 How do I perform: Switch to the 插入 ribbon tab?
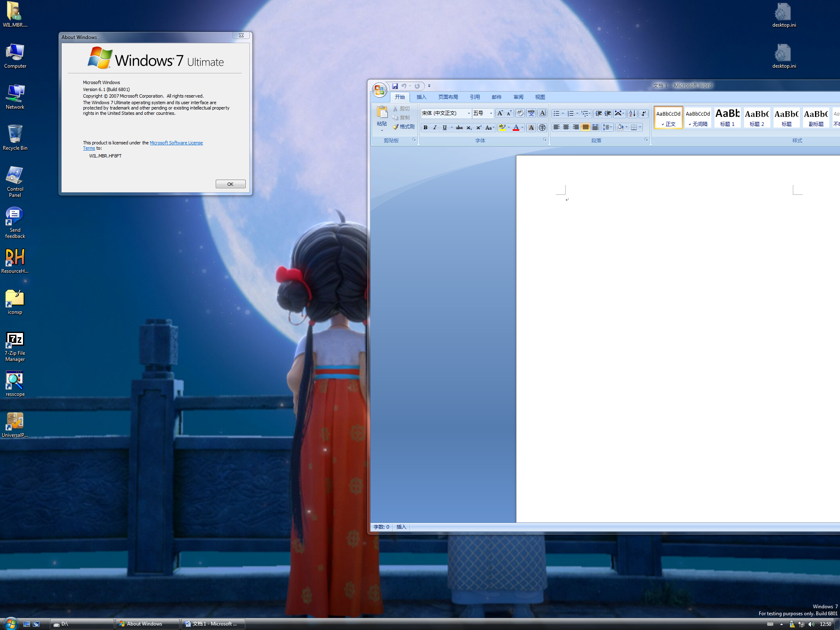point(421,97)
